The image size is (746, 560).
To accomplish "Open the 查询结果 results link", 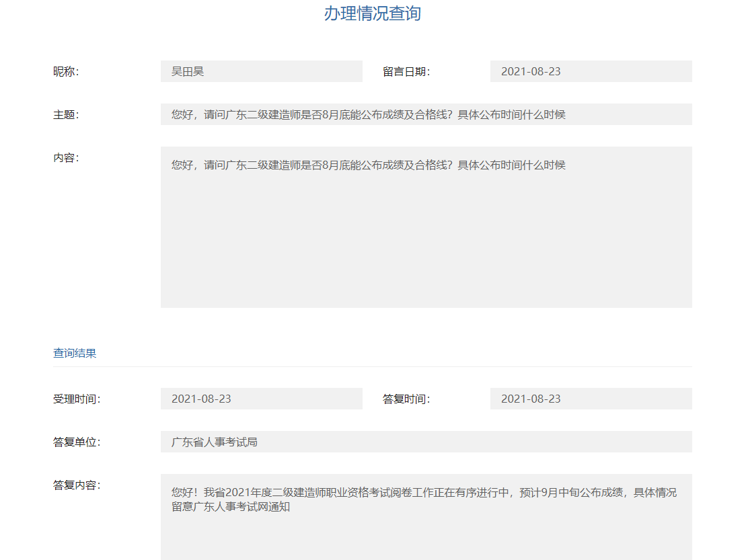I will (72, 352).
